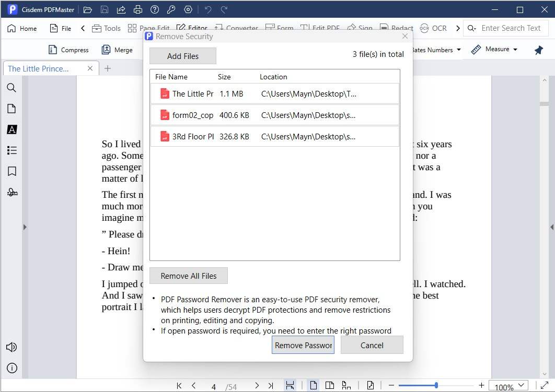
Task: Click the document info icon
Action: pos(11,368)
